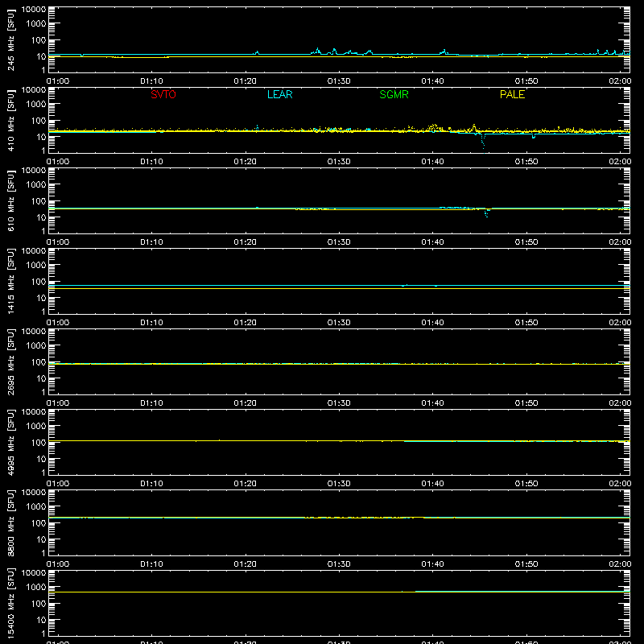Select the '4995 MHz [SFU]' axis title
Image resolution: width=644 pixels, height=644 pixels.
pos(11,443)
